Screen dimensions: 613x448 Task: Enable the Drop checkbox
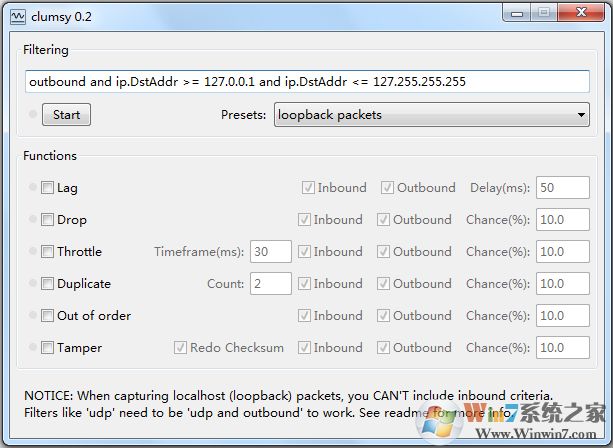tap(47, 220)
